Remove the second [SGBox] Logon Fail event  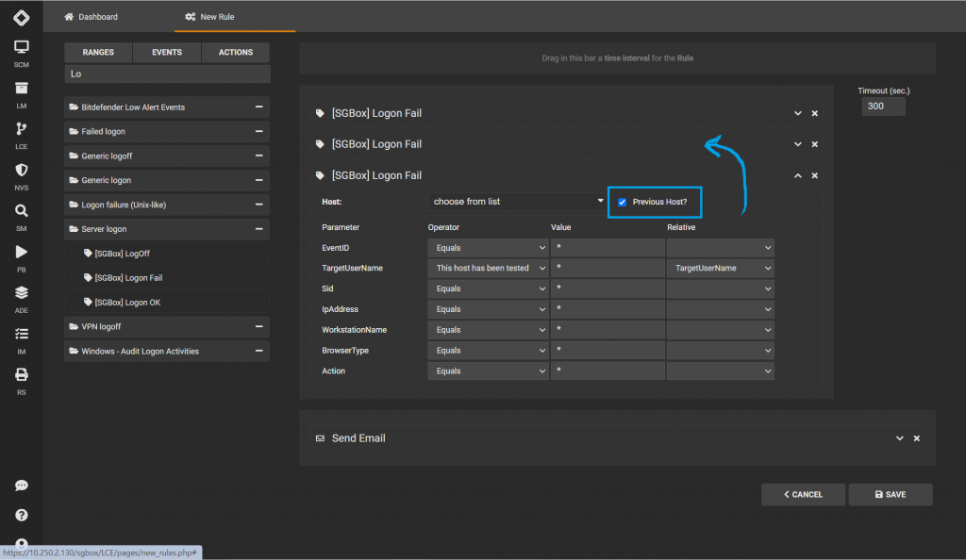[x=814, y=144]
